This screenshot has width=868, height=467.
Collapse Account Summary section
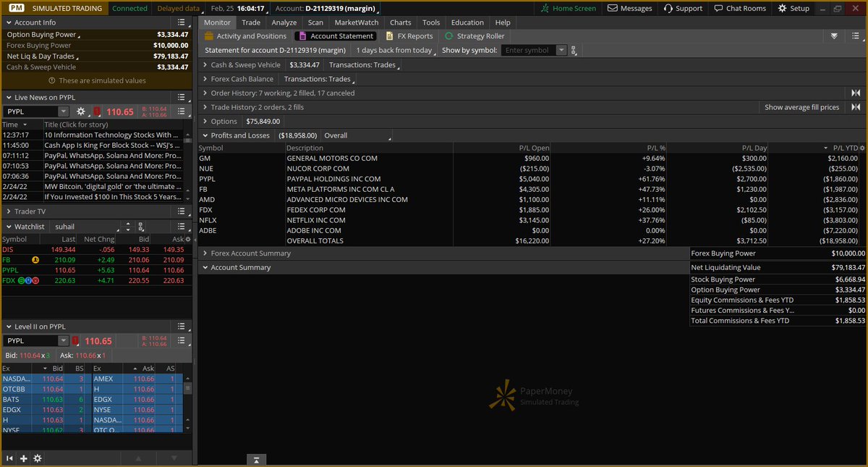point(205,268)
